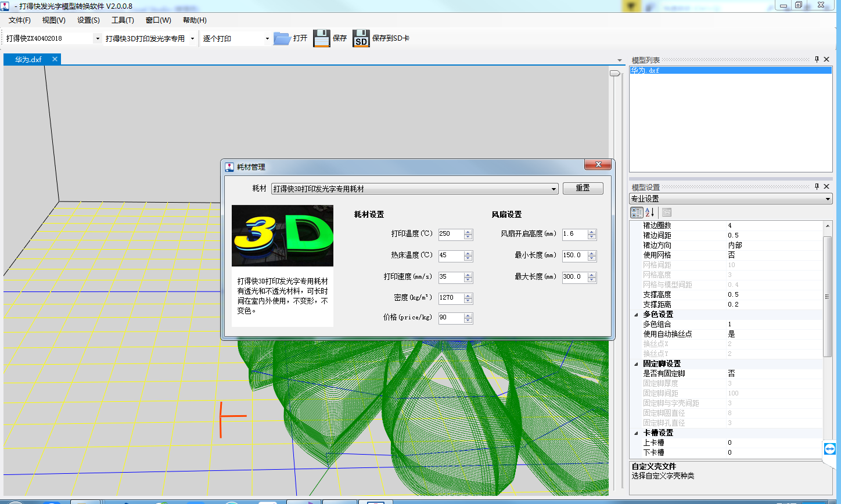Image resolution: width=841 pixels, height=504 pixels.
Task: Click the TeamViewer side tab icon
Action: (829, 449)
